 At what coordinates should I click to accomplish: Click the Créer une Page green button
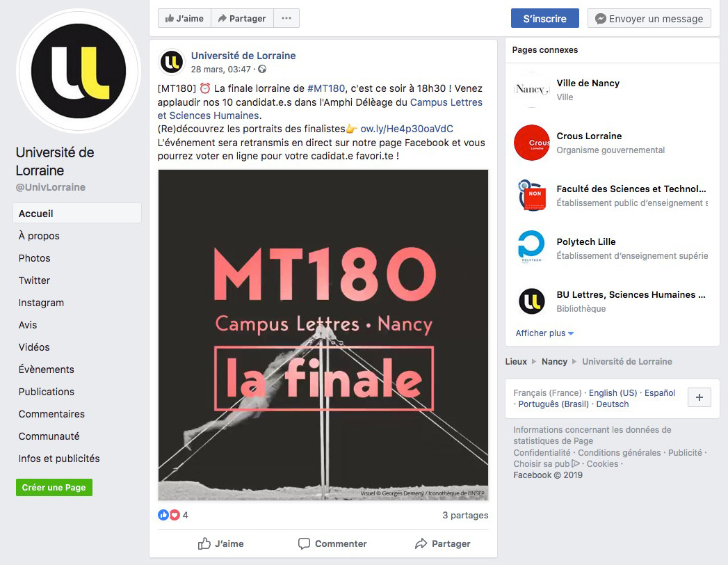point(54,487)
